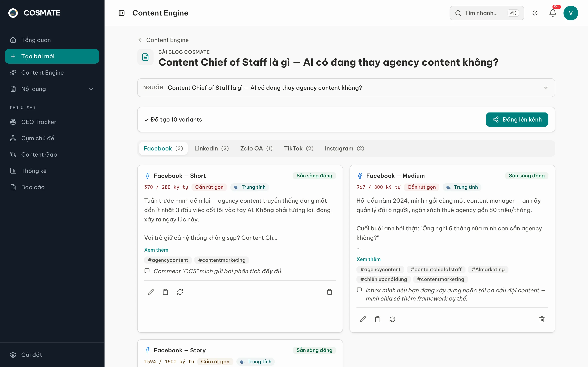Expand the Nguồn source dropdown
Viewport: 588px width, 367px height.
click(346, 88)
